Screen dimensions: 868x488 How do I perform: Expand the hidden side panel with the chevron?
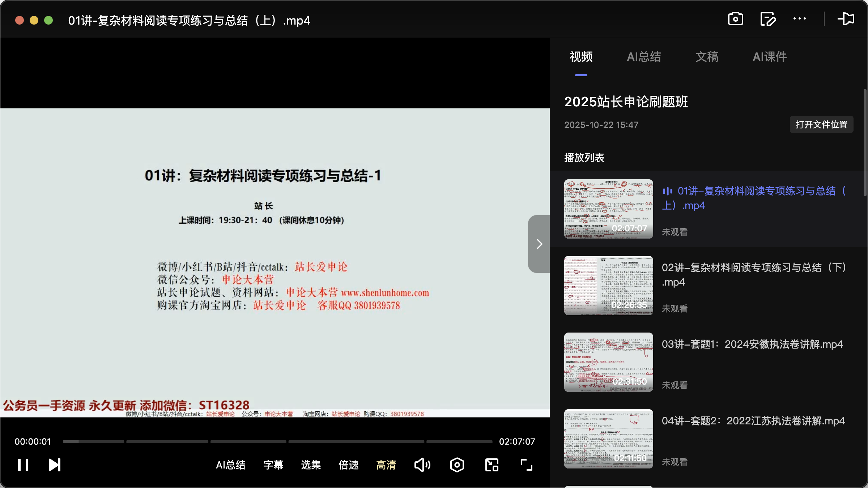(x=539, y=244)
